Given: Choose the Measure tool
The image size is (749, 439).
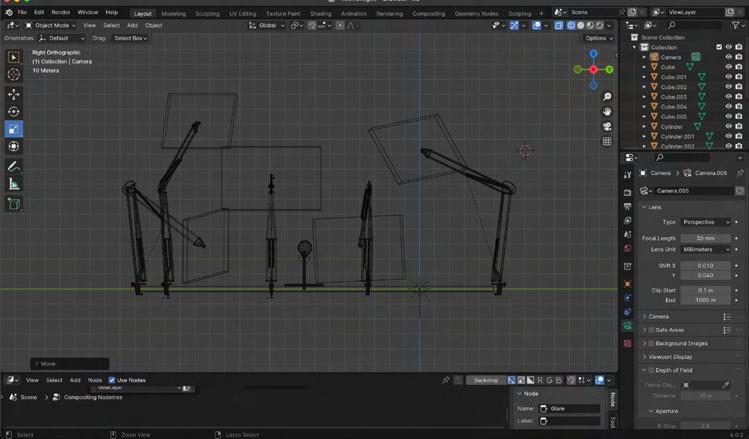Looking at the screenshot, I should coord(14,184).
